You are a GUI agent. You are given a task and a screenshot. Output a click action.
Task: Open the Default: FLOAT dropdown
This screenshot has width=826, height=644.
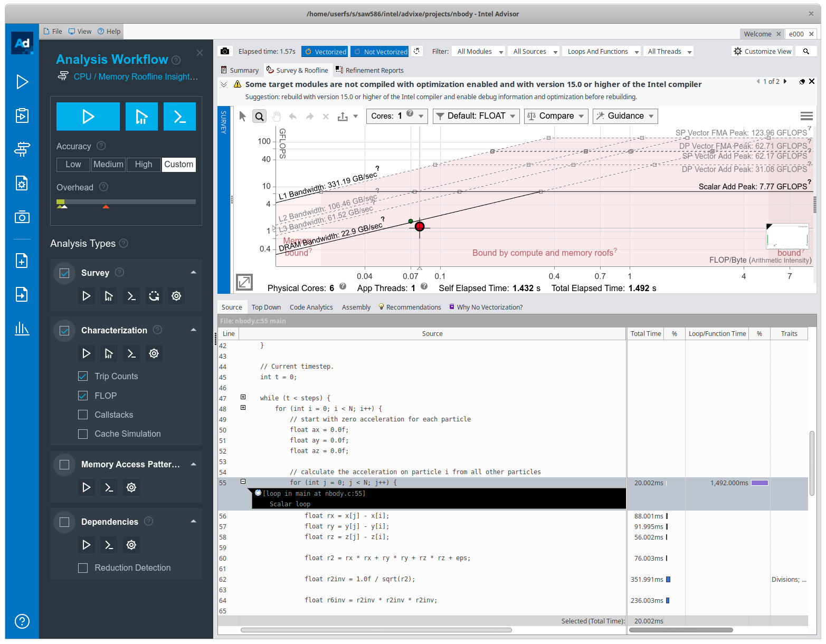[476, 116]
